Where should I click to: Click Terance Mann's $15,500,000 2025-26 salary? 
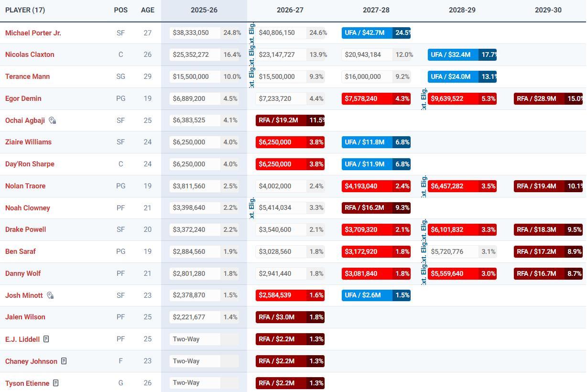[x=195, y=76]
